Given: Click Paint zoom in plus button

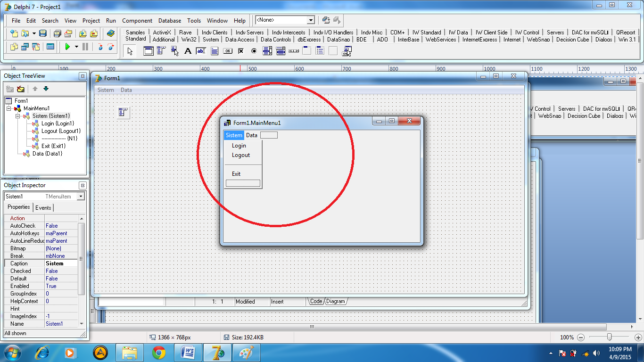Looking at the screenshot, I should pos(638,337).
